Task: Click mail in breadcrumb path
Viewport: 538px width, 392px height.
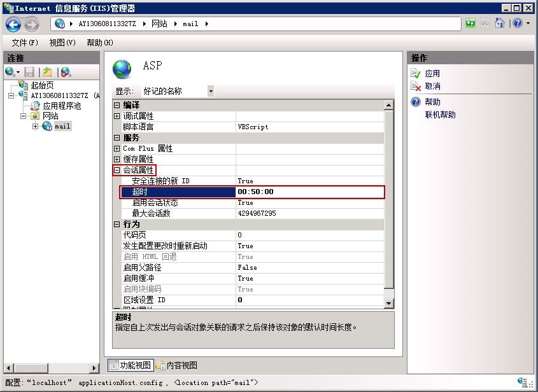Action: pyautogui.click(x=190, y=24)
